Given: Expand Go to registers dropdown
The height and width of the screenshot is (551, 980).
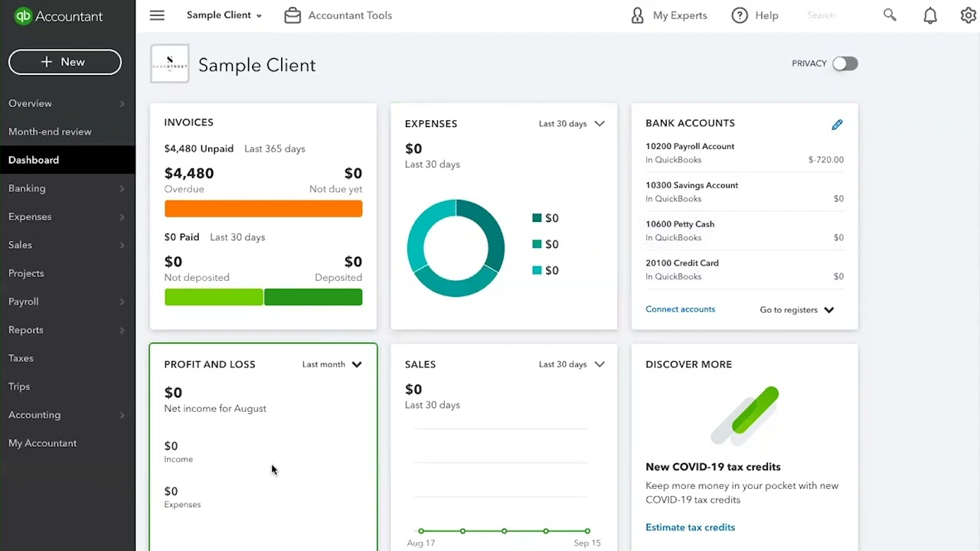Looking at the screenshot, I should [797, 310].
